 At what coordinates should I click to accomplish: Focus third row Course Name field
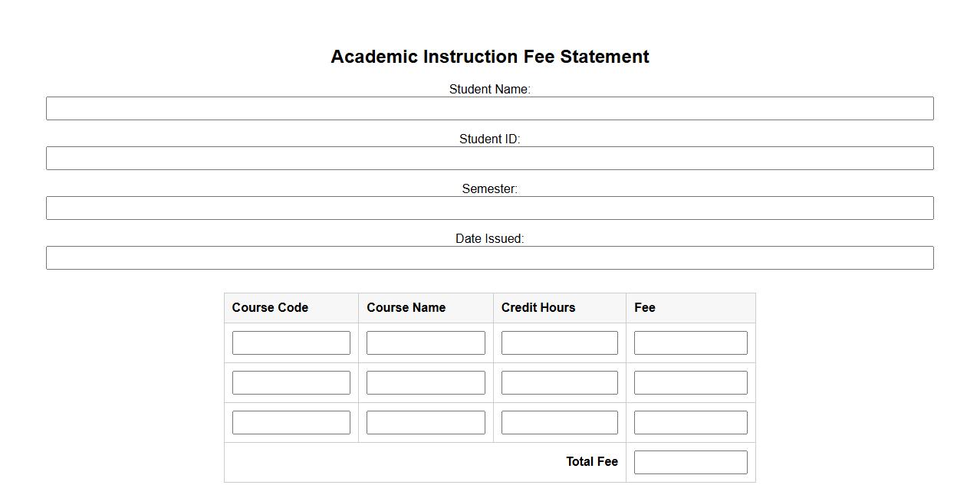(426, 423)
